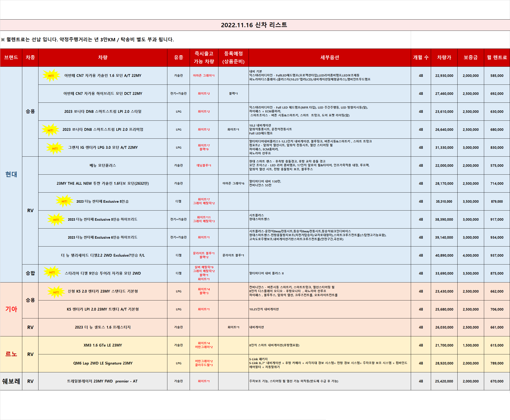Viewport: 510px width, 420px height.
Task: Select the monthly rent '661,000'
Action: (x=497, y=327)
